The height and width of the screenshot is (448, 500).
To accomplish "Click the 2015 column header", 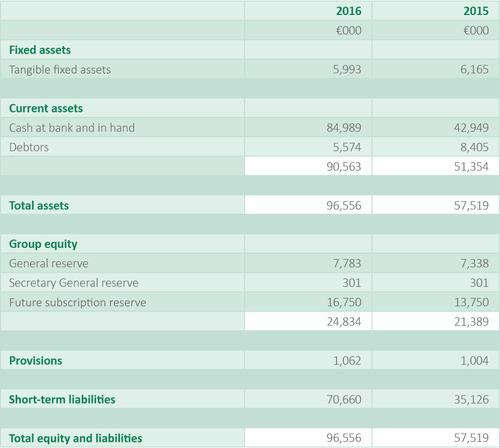I will point(476,11).
